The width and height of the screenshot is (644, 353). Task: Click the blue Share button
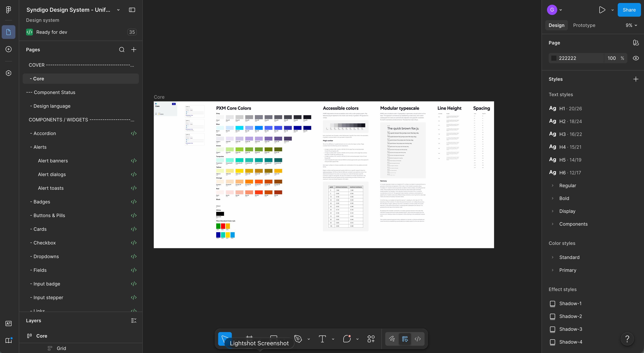[x=629, y=10]
